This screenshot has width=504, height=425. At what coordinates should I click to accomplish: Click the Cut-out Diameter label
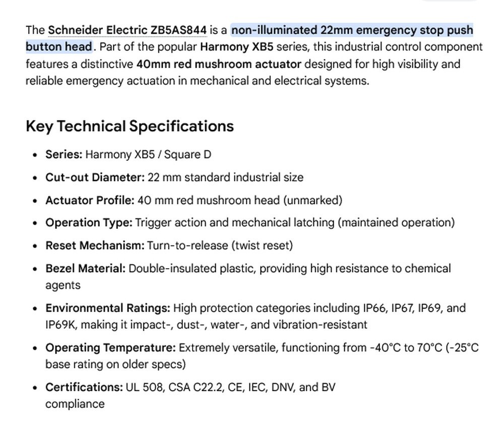click(95, 177)
